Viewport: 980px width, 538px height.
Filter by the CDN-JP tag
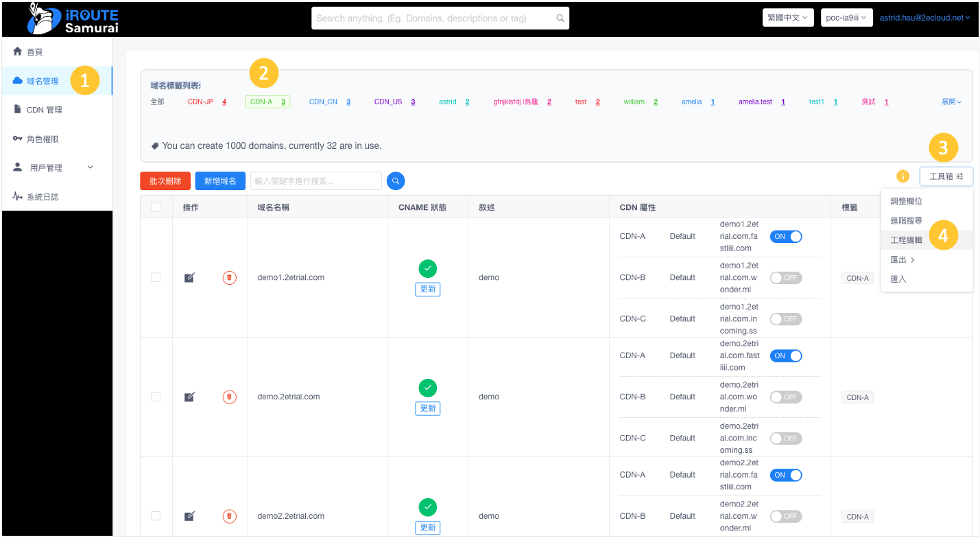point(200,102)
